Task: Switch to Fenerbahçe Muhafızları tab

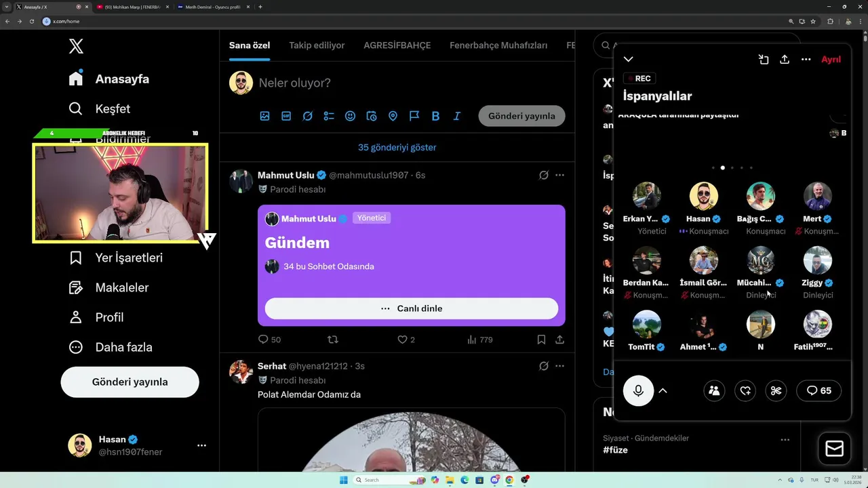Action: click(498, 45)
